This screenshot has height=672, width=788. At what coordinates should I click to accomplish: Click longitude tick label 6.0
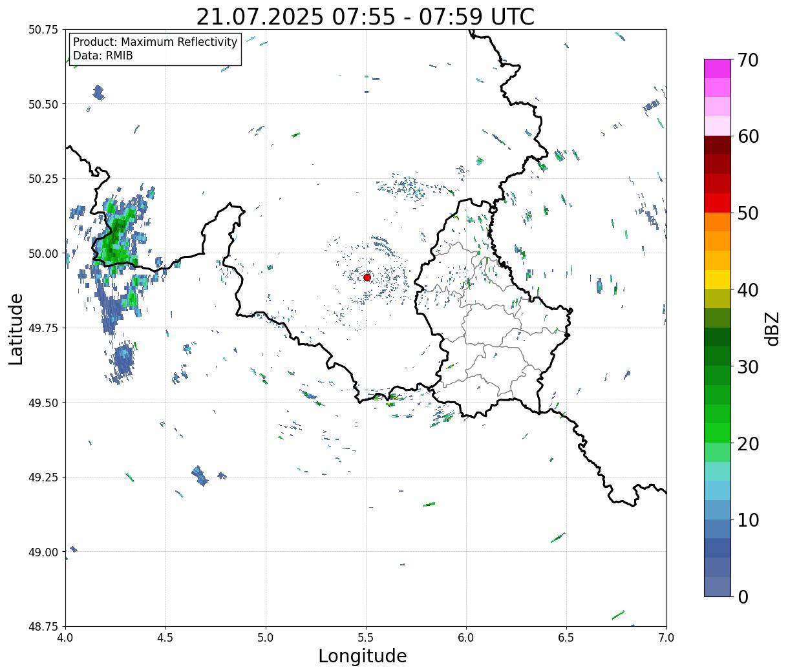[x=466, y=638]
